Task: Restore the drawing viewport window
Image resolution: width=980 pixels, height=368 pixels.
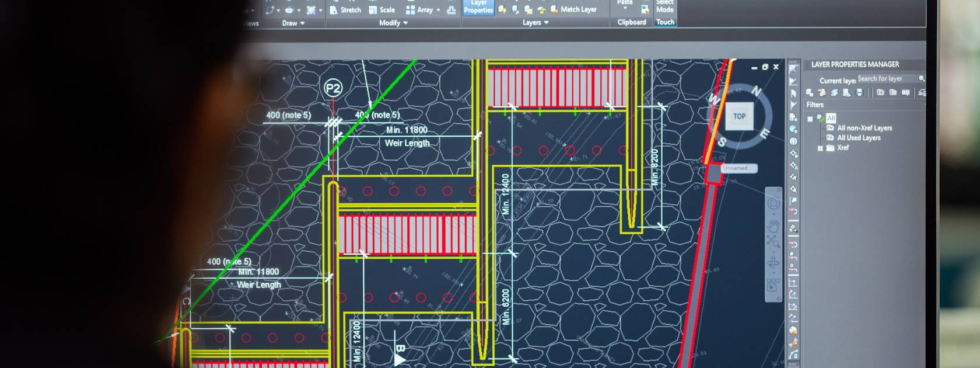Action: [765, 67]
